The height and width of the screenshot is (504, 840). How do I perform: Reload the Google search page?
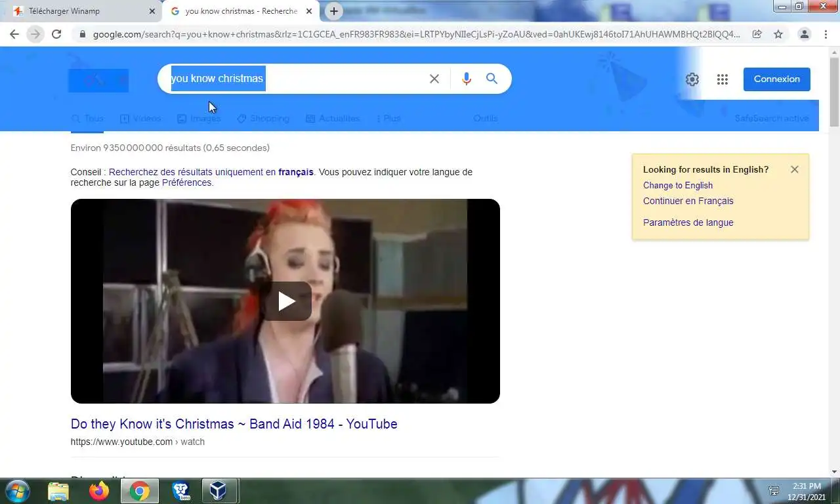click(x=56, y=34)
